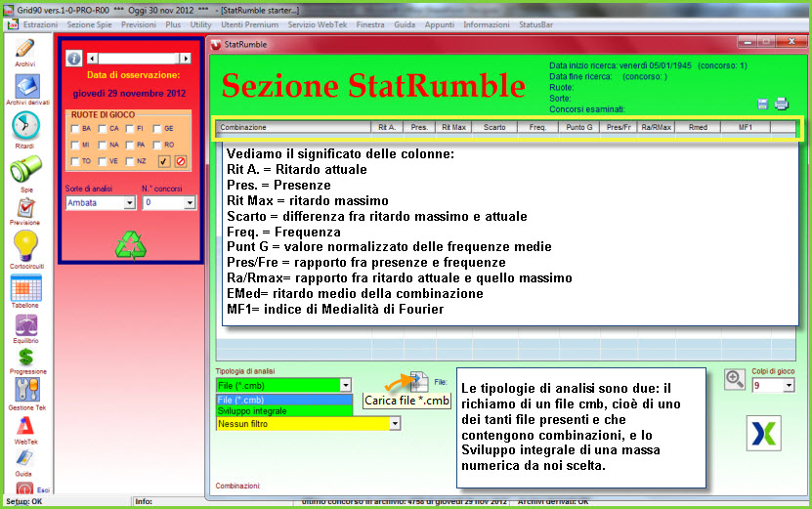This screenshot has height=509, width=812.
Task: Click the green recycle icon
Action: (129, 244)
